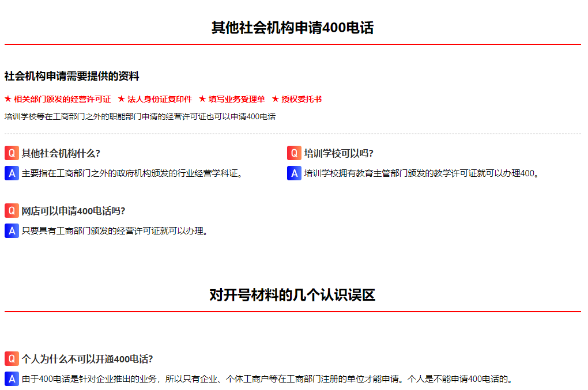This screenshot has width=588, height=390.
Task: Click the Q icon beside 其他社会机构什么?
Action: pyautogui.click(x=12, y=153)
